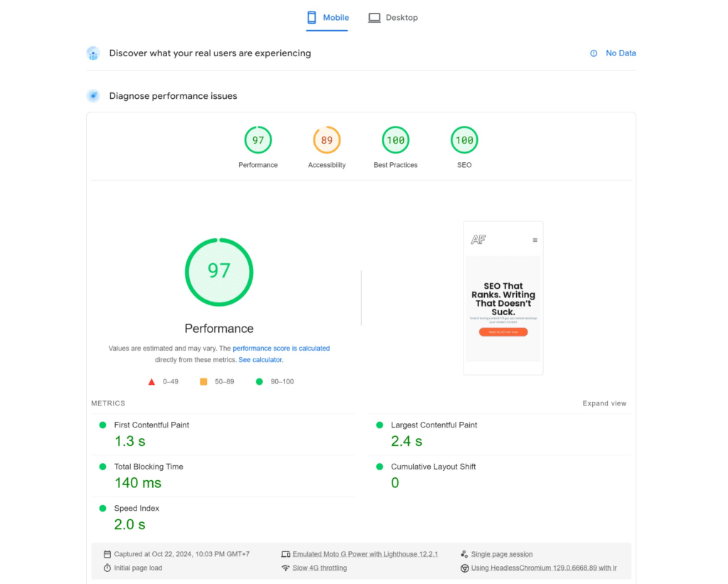Click the AF logo in screenshot preview
The width and height of the screenshot is (728, 584).
pos(478,240)
